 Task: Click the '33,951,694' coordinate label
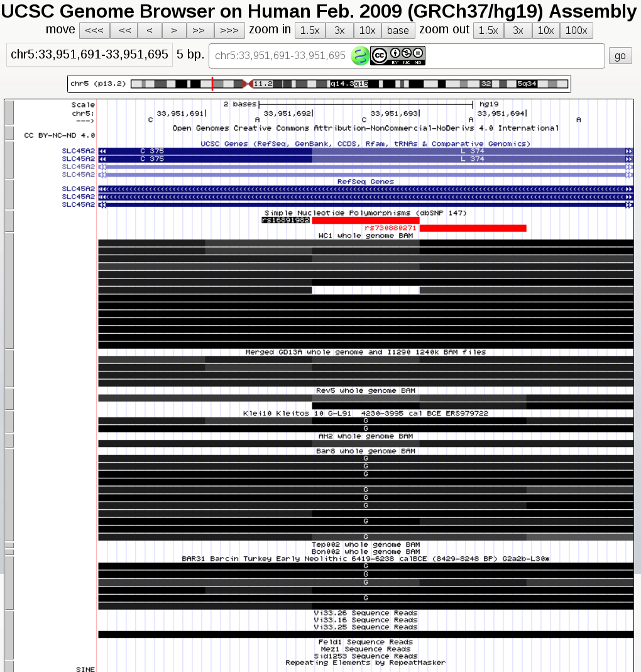point(501,113)
